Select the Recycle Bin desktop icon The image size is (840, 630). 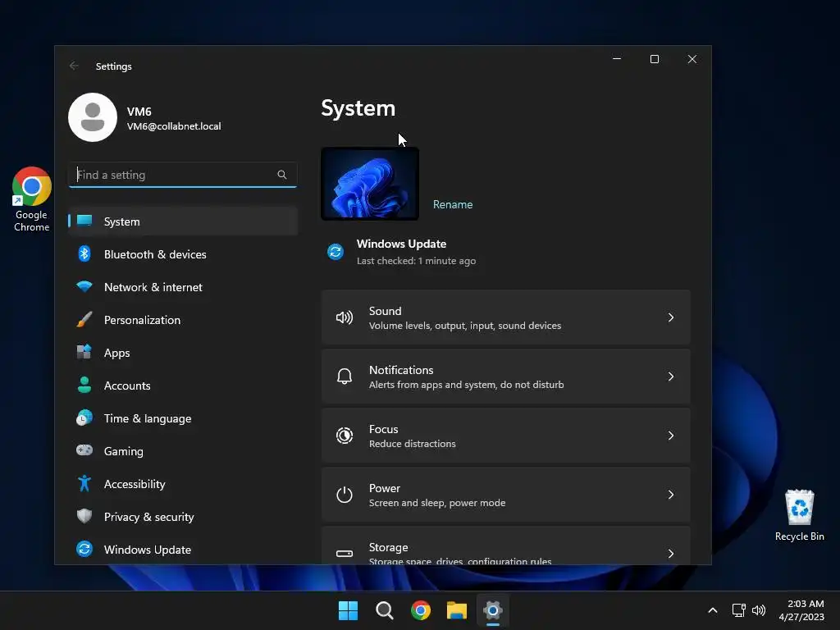[x=799, y=515]
